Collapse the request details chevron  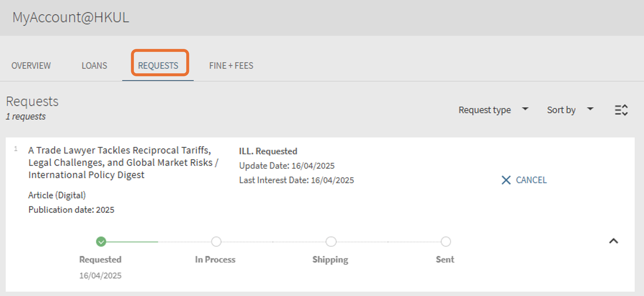[x=613, y=241]
